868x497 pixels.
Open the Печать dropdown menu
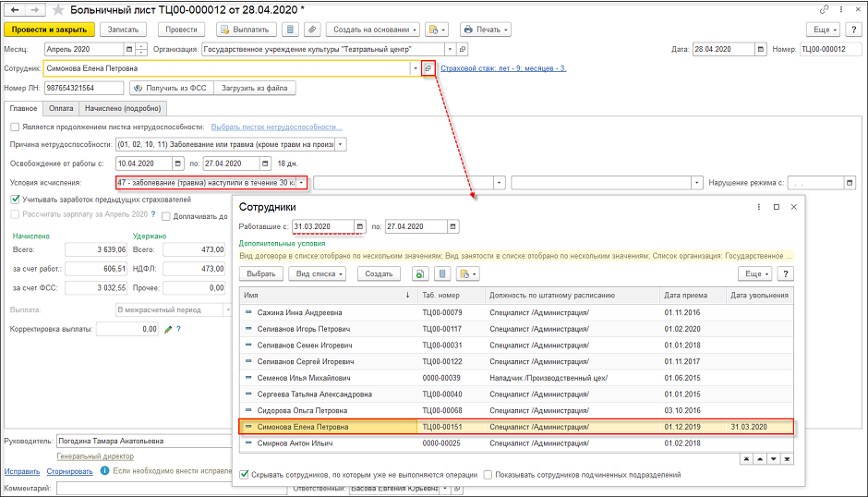(486, 30)
